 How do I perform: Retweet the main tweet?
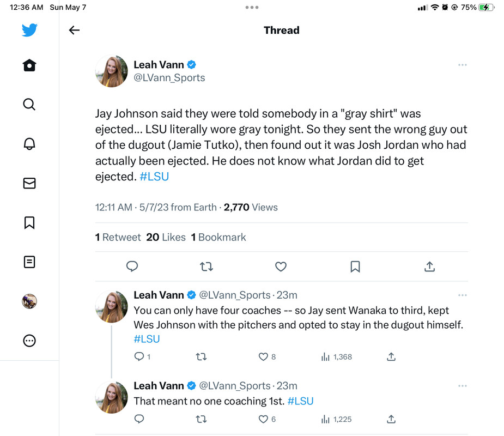coord(207,267)
